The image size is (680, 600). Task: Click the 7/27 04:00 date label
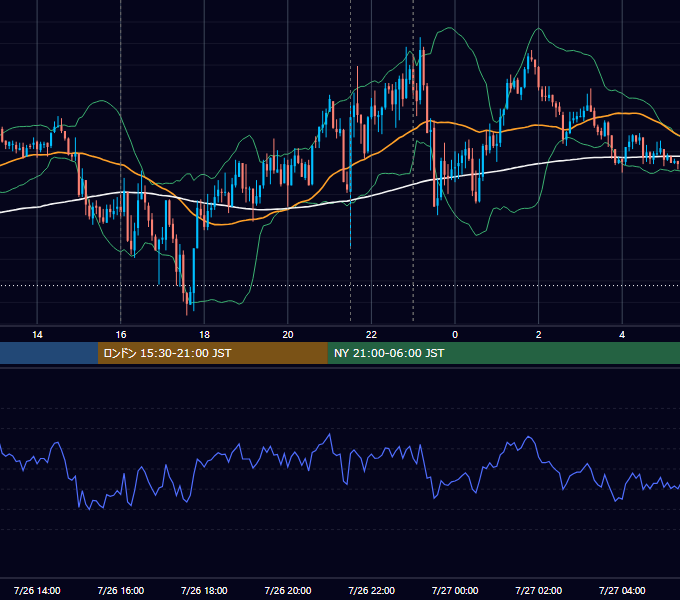pyautogui.click(x=622, y=590)
